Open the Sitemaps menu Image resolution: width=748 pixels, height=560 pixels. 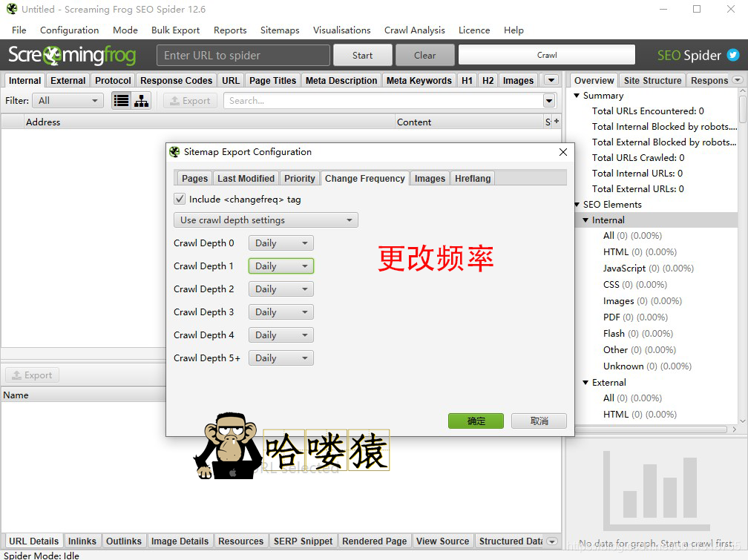280,30
